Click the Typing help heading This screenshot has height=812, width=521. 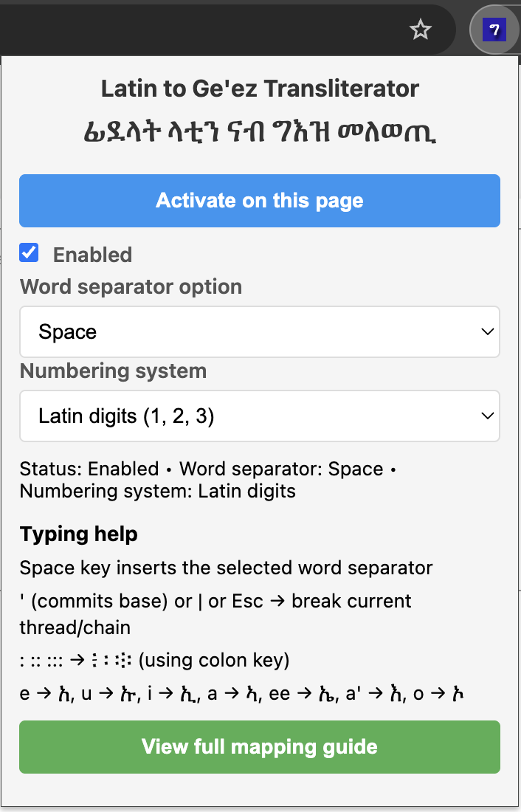coord(78,534)
